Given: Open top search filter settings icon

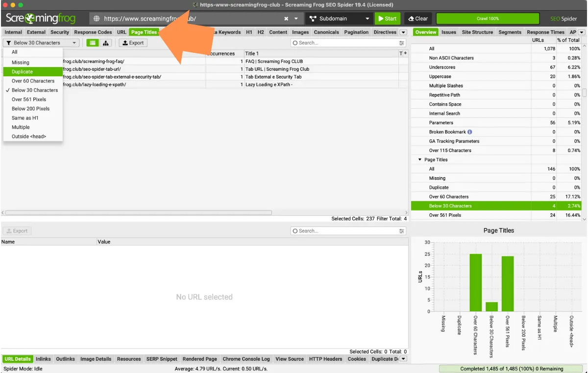Looking at the screenshot, I should coord(402,43).
